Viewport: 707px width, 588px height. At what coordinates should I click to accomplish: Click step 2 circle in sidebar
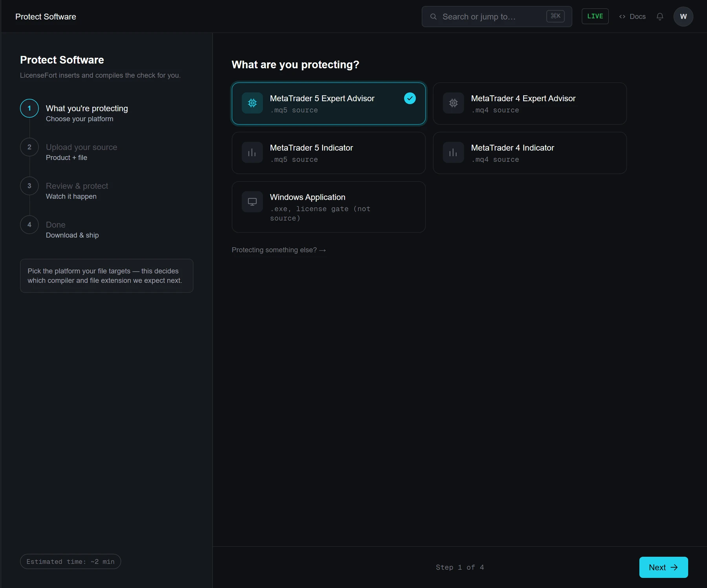pos(29,147)
